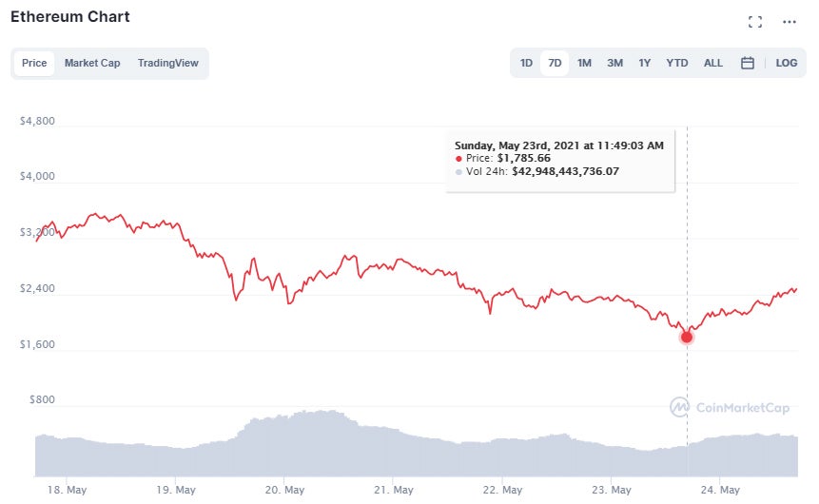Switch to the Price tab
Viewport: 819px width, 504px height.
tap(34, 63)
